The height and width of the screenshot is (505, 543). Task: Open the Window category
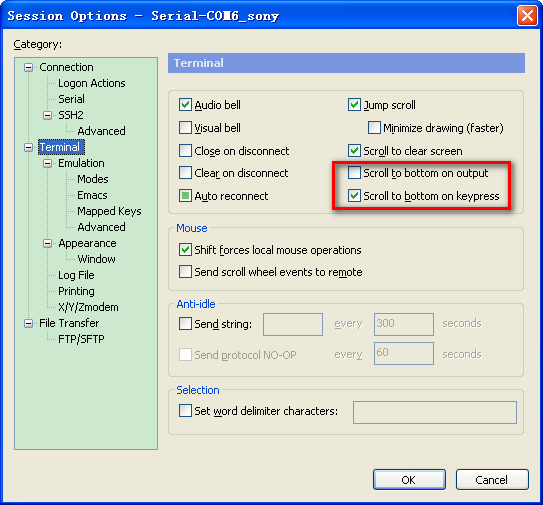pos(96,259)
